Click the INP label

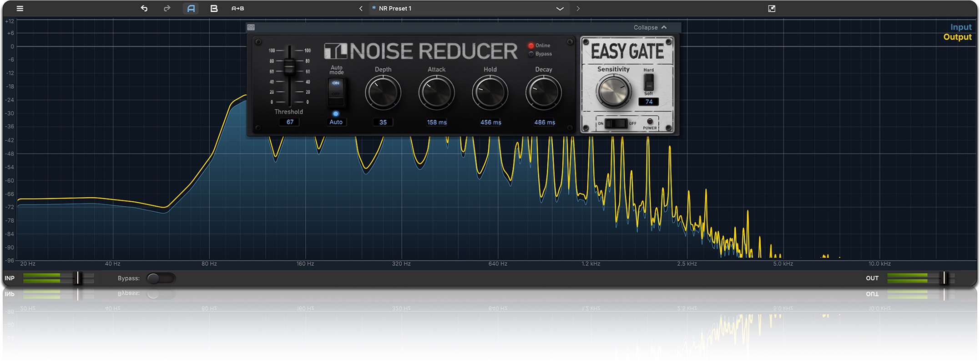pos(10,278)
